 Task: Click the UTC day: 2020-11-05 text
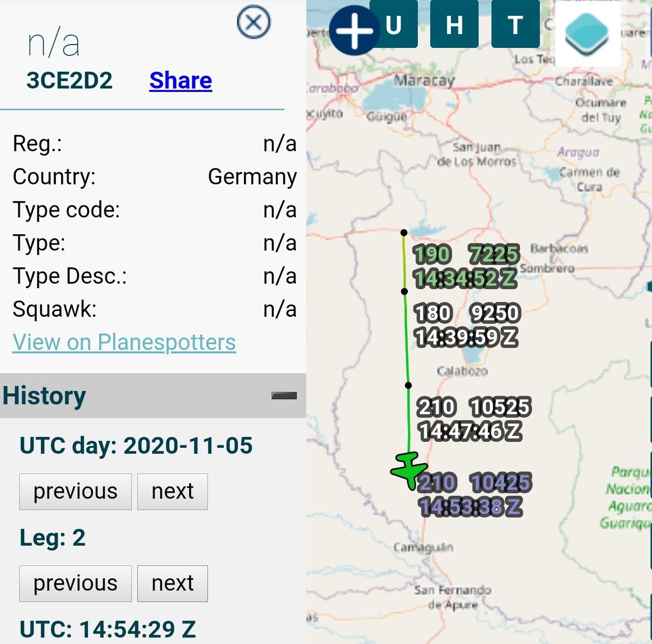coord(136,446)
